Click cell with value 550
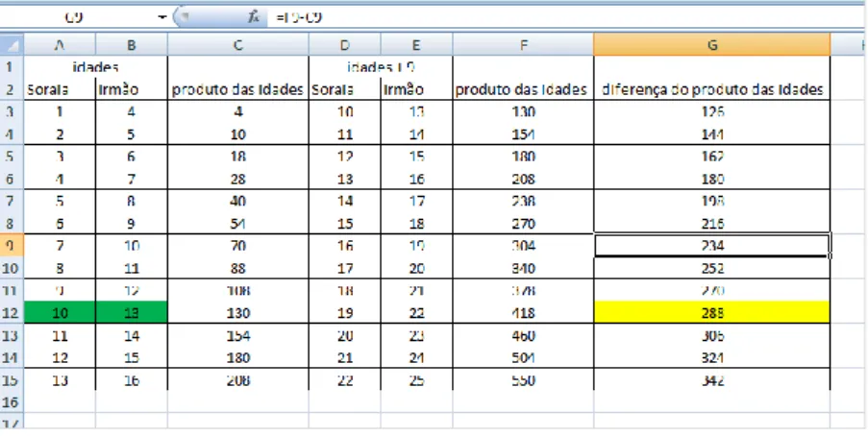Screen dimensions: 868x436 pyautogui.click(x=523, y=380)
